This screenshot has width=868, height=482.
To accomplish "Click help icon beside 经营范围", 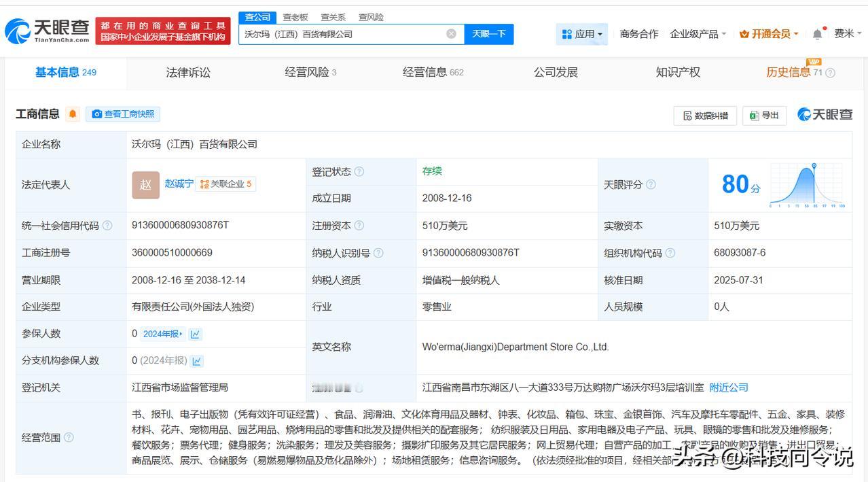I will tap(69, 438).
